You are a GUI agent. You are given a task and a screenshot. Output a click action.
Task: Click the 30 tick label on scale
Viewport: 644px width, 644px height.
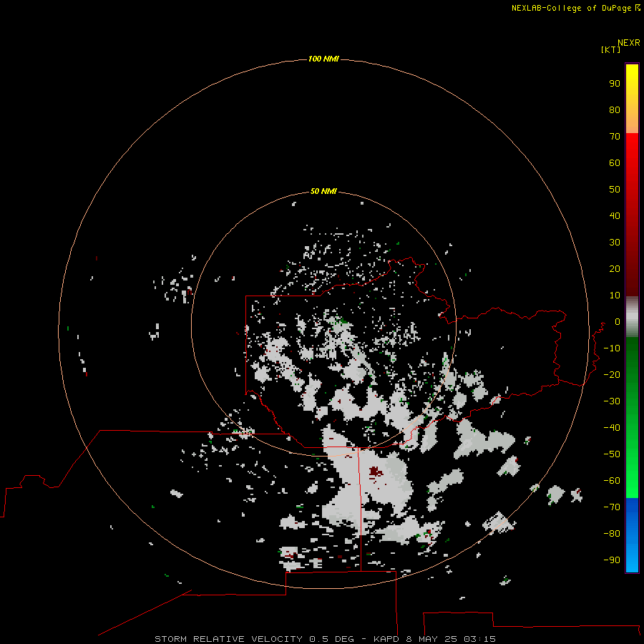tap(615, 243)
